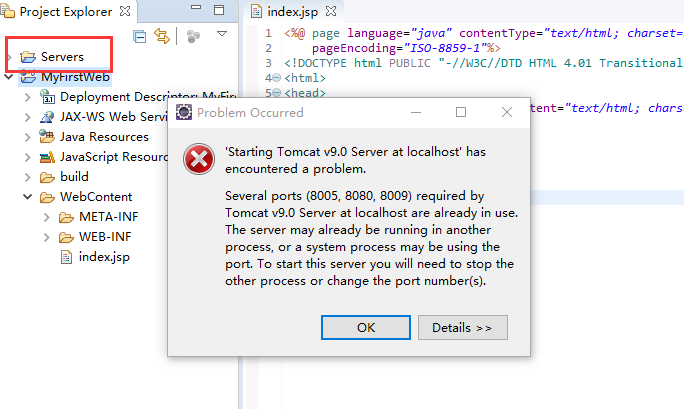This screenshot has height=409, width=684.
Task: Toggle Link with Editor icon
Action: [x=162, y=36]
